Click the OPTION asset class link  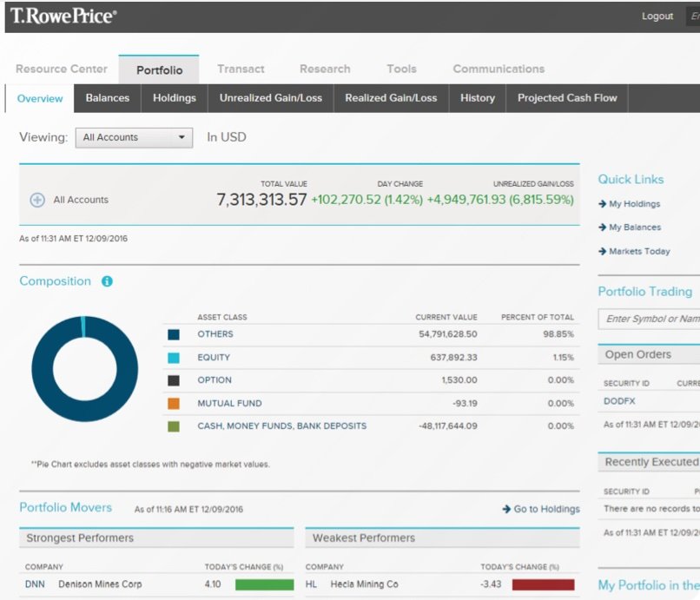215,380
